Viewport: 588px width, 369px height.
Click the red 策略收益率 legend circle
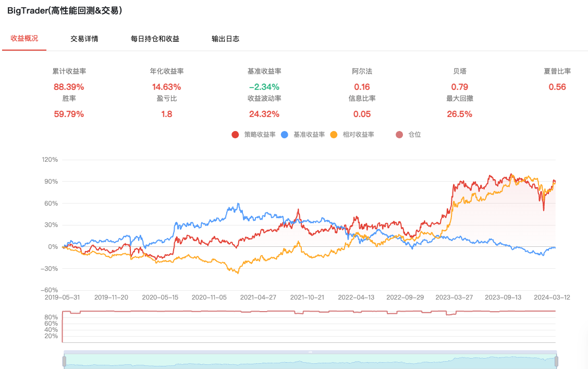tap(235, 135)
